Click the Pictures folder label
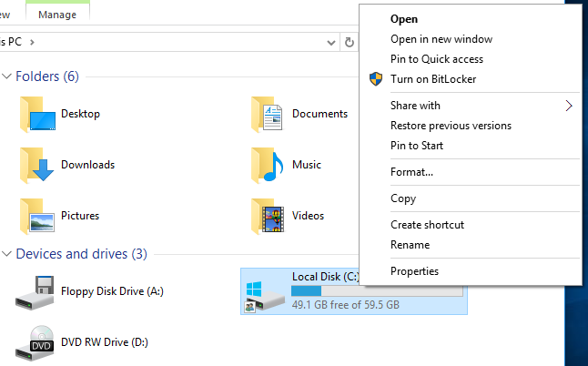Viewport: 588px width, 366px height. point(80,216)
